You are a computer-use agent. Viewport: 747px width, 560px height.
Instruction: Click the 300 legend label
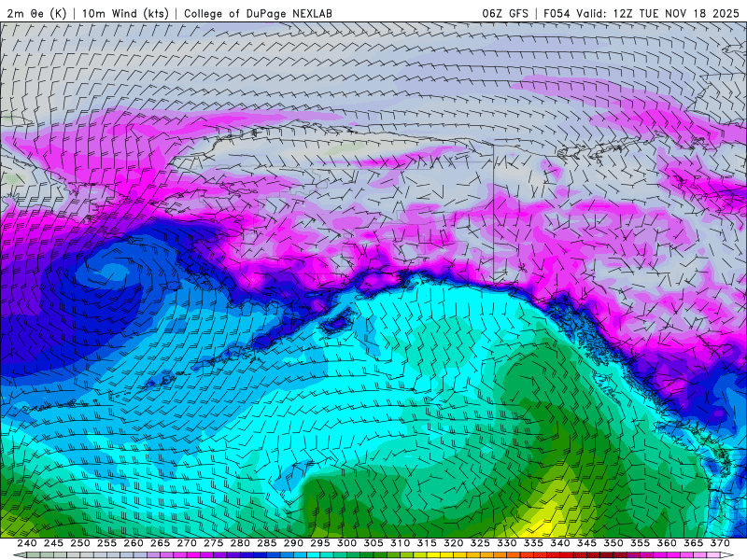346,543
